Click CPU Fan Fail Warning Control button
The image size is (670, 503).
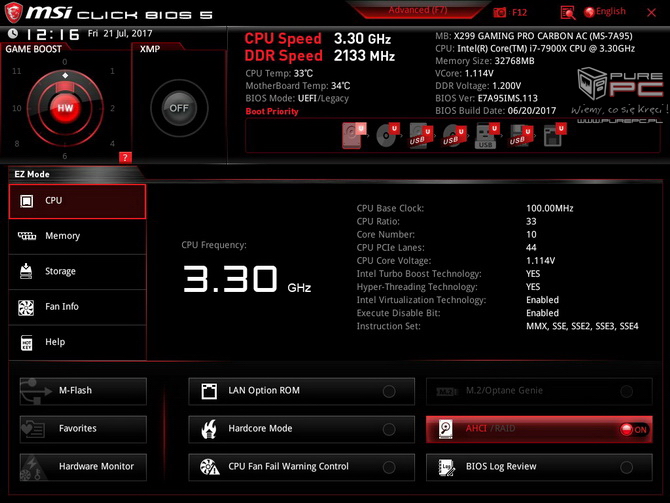click(x=301, y=467)
